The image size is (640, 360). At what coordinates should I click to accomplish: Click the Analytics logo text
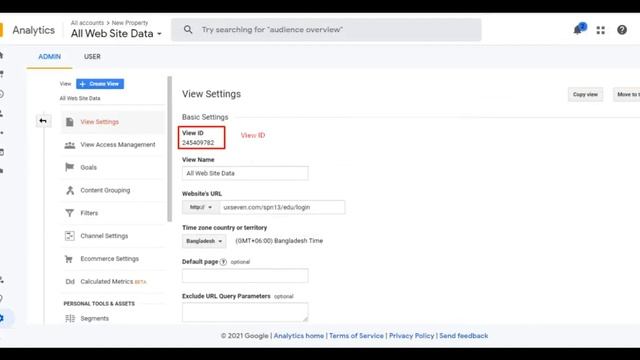point(33,30)
